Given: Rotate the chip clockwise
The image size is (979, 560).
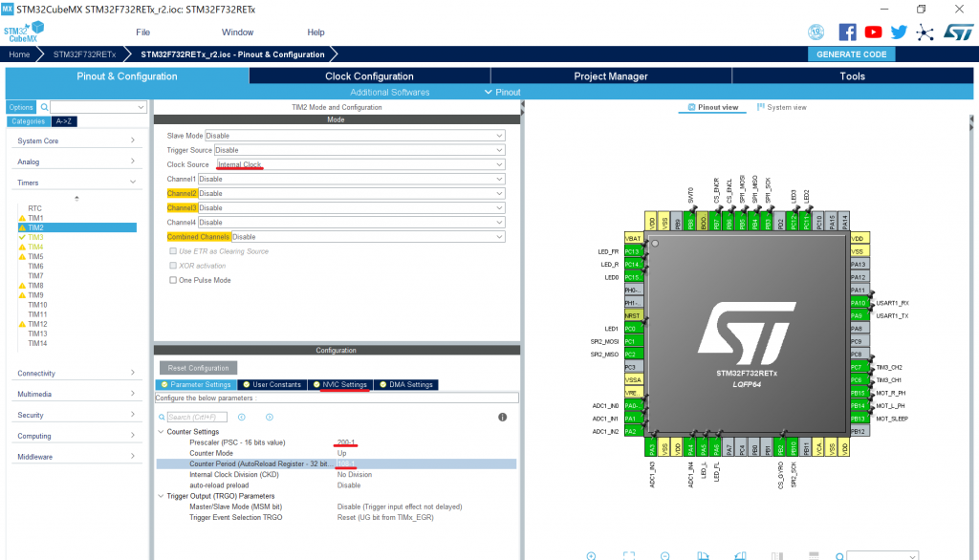Looking at the screenshot, I should [x=703, y=555].
